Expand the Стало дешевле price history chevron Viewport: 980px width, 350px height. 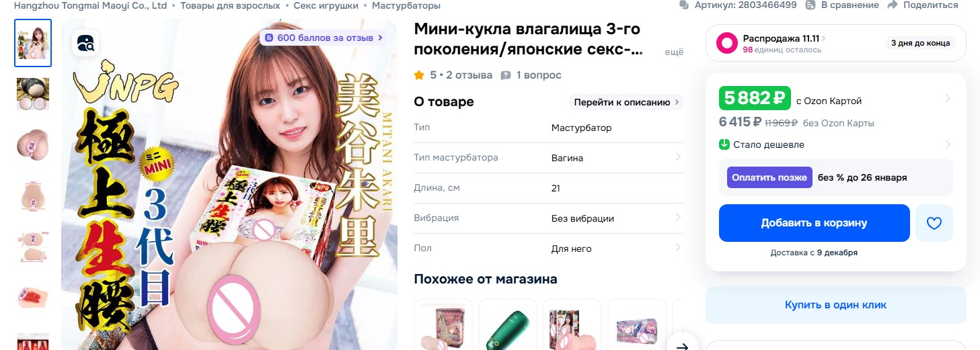(947, 144)
